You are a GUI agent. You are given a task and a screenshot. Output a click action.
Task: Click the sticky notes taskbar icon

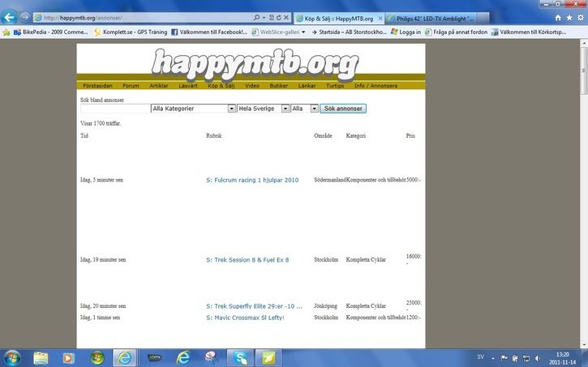[x=268, y=357]
